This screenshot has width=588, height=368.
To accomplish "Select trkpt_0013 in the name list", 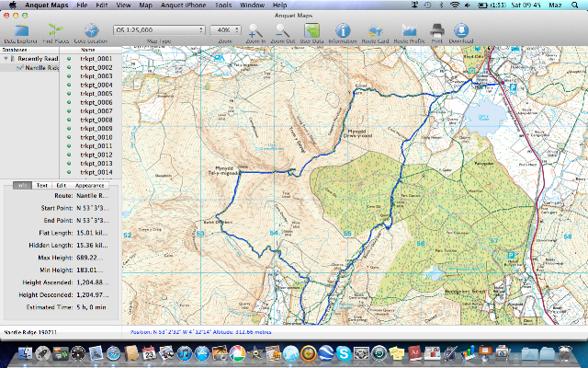I will point(96,164).
